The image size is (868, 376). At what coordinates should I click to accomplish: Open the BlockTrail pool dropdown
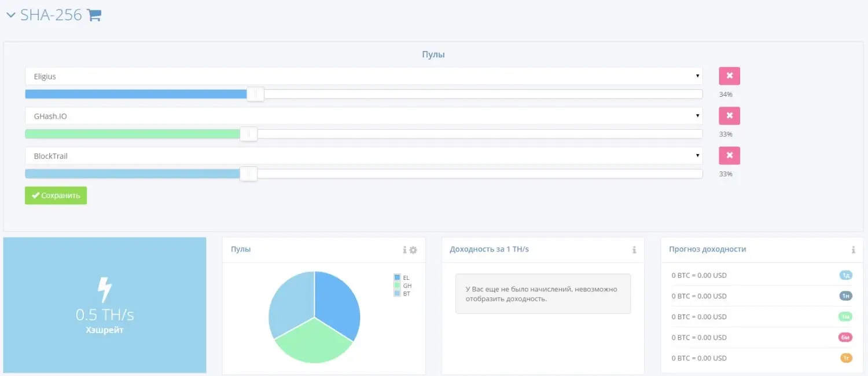coord(363,156)
